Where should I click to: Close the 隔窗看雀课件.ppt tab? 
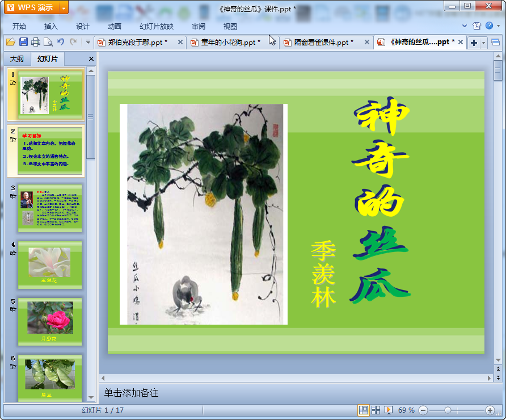tap(367, 42)
